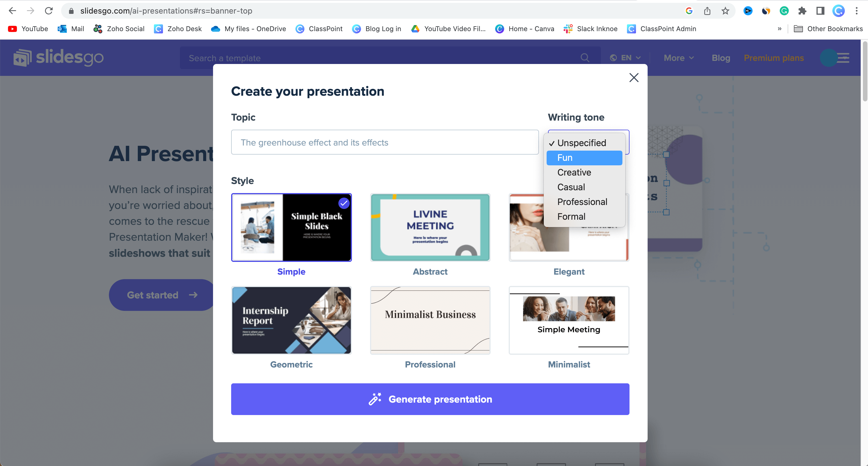Click the More menu chevron icon
The width and height of the screenshot is (868, 466).
692,57
